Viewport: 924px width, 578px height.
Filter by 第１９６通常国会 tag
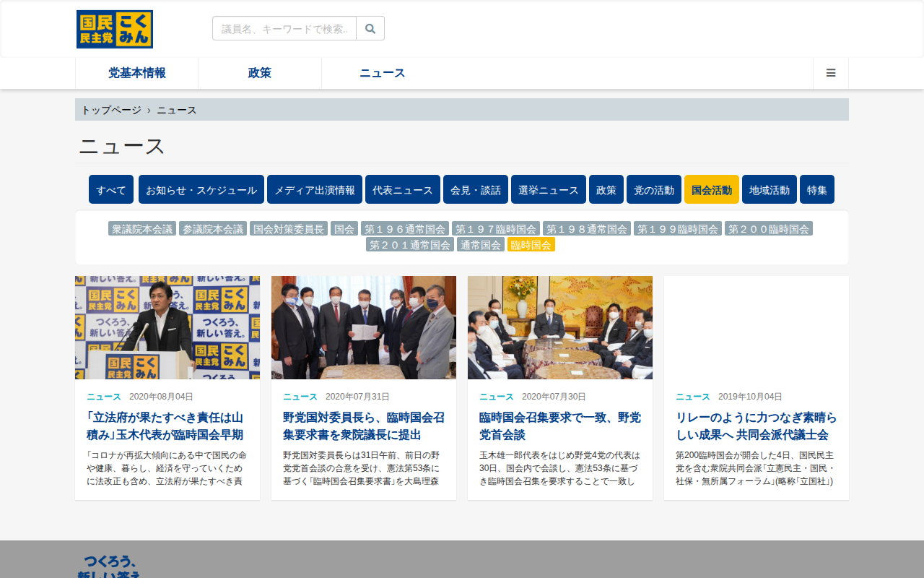click(405, 228)
